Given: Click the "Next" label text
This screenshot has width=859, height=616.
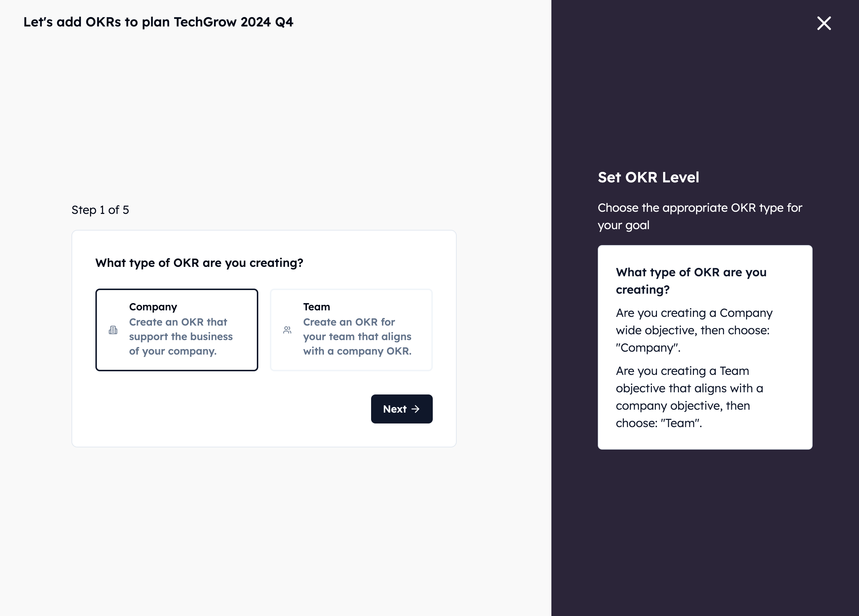Looking at the screenshot, I should (x=394, y=409).
